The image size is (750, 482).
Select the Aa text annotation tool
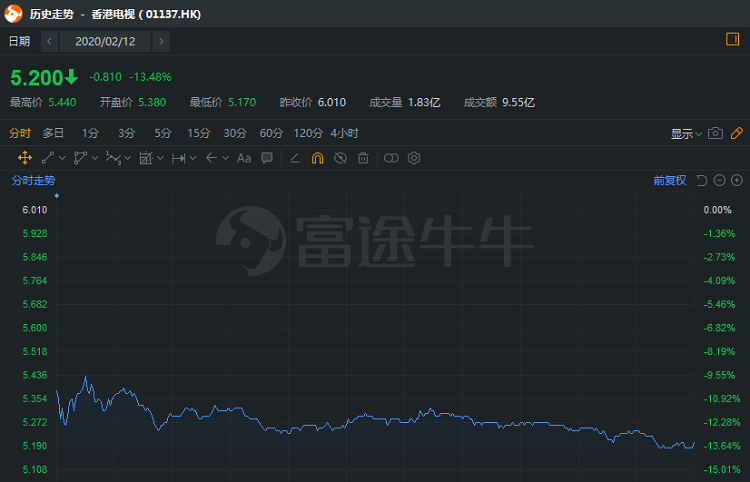(x=244, y=158)
